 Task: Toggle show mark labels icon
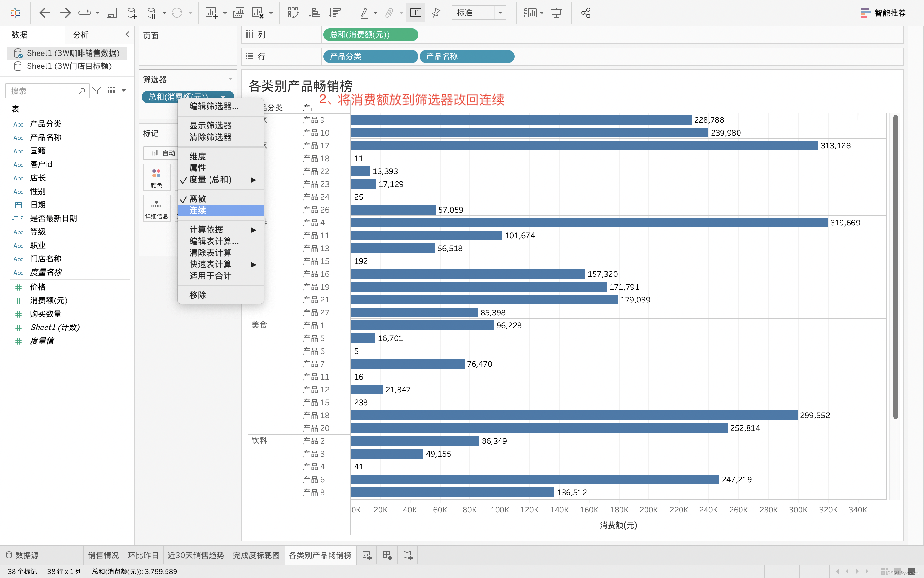click(416, 13)
